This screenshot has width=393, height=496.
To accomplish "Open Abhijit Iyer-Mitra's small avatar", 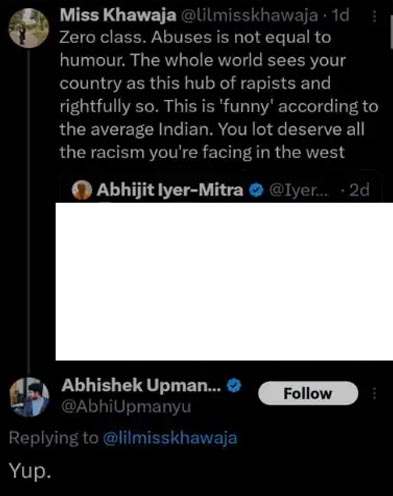I will (82, 190).
